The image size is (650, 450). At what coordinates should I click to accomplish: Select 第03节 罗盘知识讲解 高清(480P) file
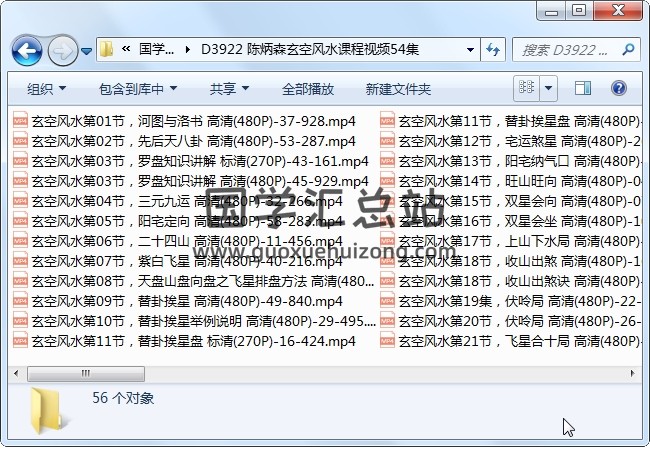(x=191, y=181)
